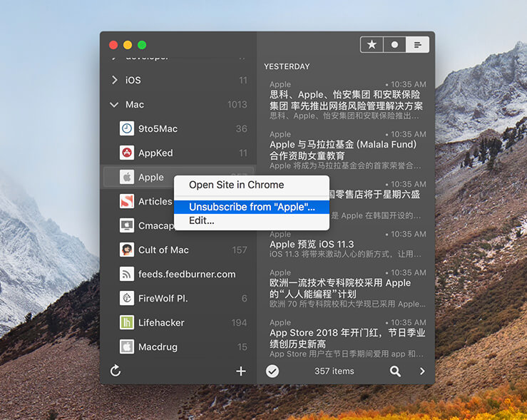Screen dimensions: 527x420
Task: Choose Unsubscribe from "Apple"
Action: [252, 207]
